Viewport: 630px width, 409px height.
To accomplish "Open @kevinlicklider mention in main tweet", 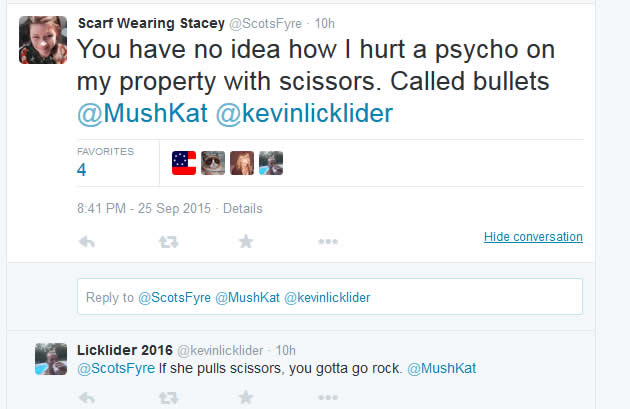I will tap(305, 114).
